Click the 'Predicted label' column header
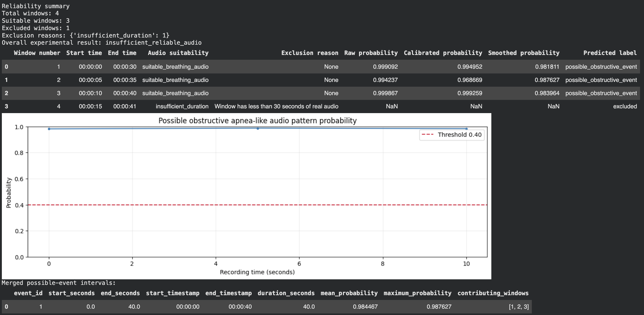This screenshot has height=315, width=644. pyautogui.click(x=610, y=53)
